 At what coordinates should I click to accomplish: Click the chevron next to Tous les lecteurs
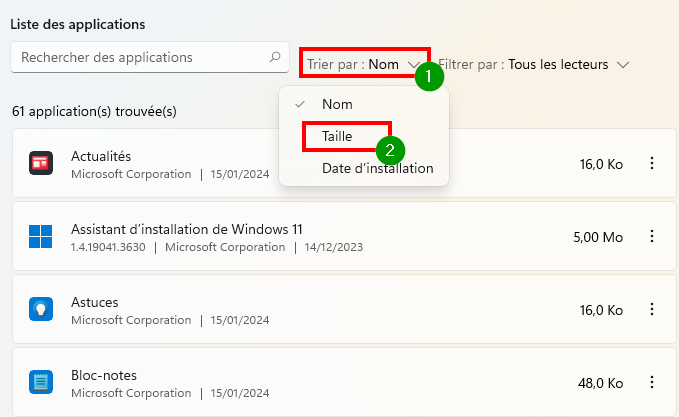point(623,65)
